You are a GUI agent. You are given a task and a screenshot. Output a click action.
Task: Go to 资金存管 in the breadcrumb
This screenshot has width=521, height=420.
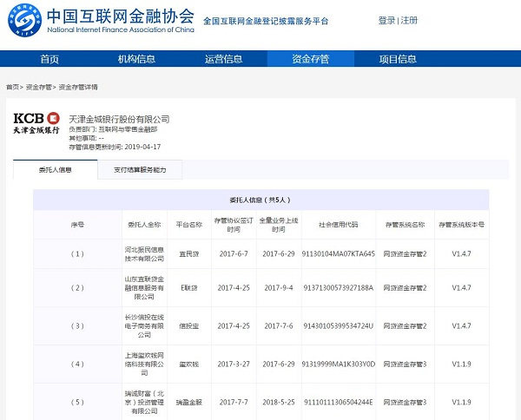(38, 87)
